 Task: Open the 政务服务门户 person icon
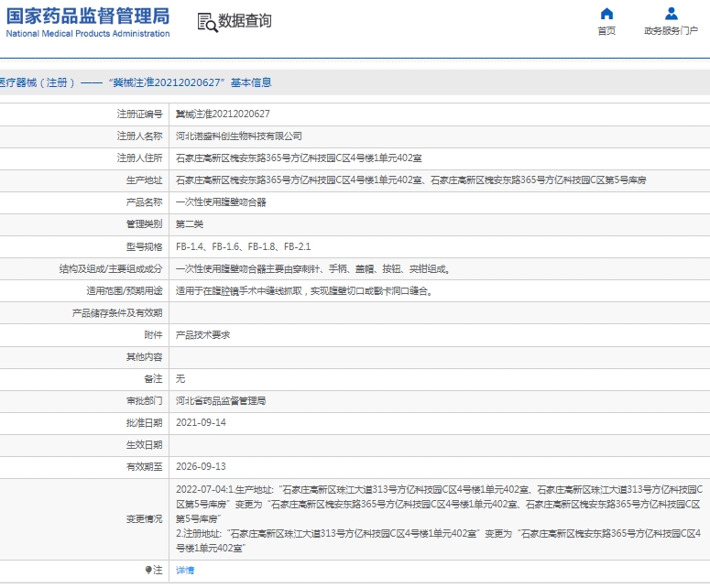pyautogui.click(x=671, y=14)
